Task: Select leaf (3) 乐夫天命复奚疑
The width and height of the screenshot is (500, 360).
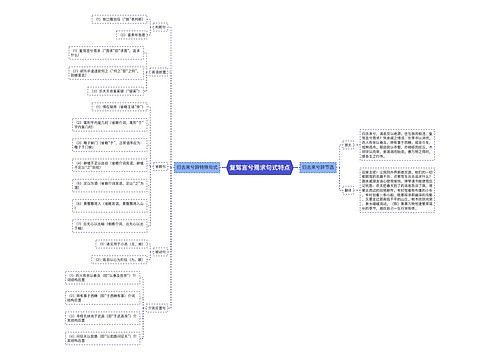Action: click(x=116, y=91)
